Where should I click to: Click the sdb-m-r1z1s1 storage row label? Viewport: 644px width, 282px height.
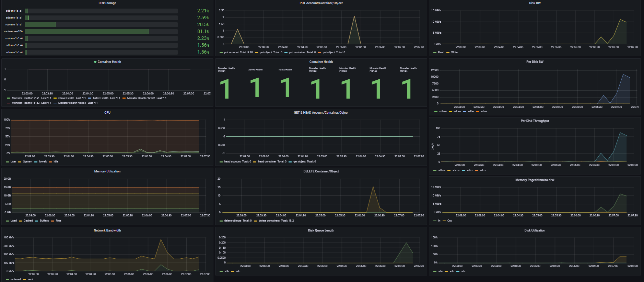point(14,11)
